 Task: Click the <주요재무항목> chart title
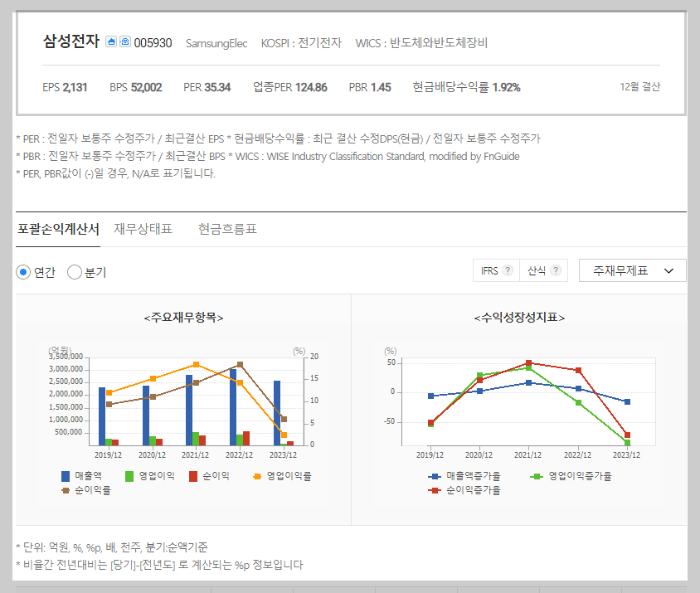[183, 318]
